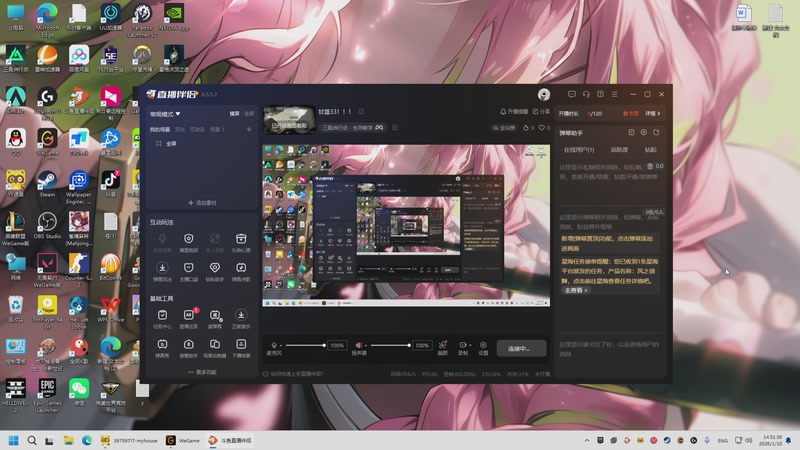
Task: Click the 去查看 link in task reminder
Action: 576,290
